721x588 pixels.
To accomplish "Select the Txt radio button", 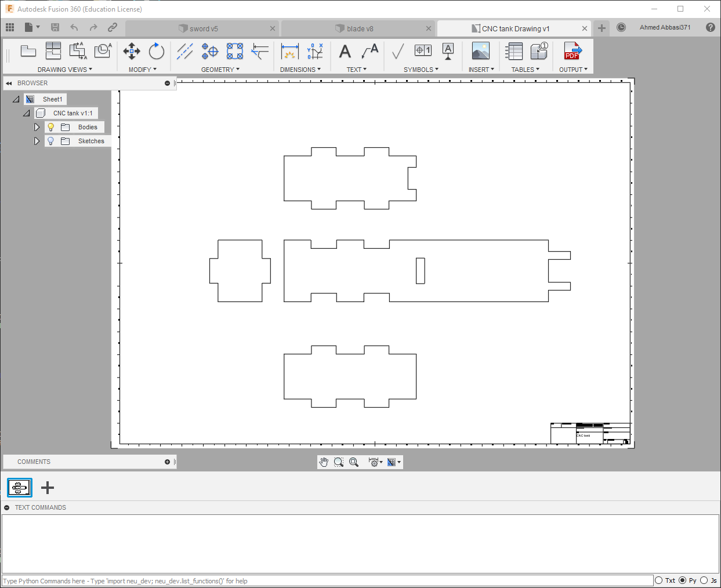I will [x=659, y=580].
